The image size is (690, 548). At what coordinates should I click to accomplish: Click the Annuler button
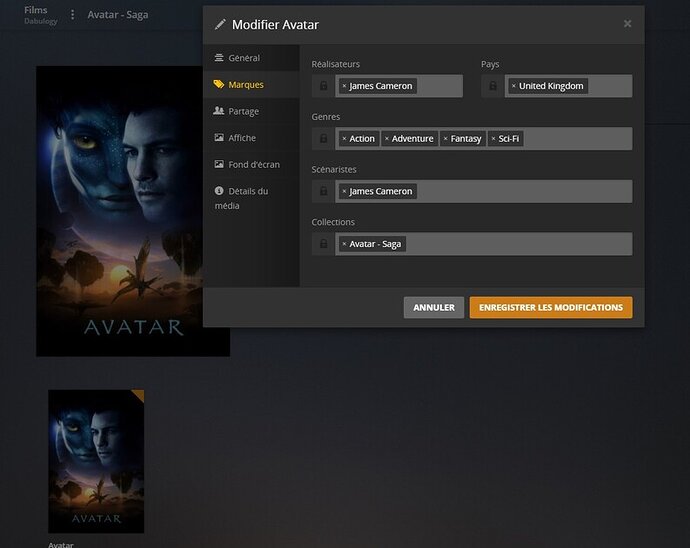click(x=434, y=307)
